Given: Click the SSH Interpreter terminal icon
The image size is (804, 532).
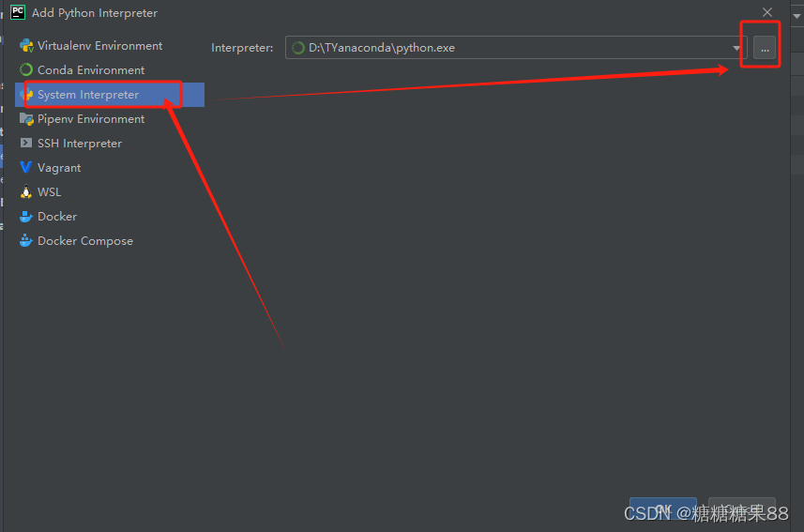Looking at the screenshot, I should (x=26, y=144).
